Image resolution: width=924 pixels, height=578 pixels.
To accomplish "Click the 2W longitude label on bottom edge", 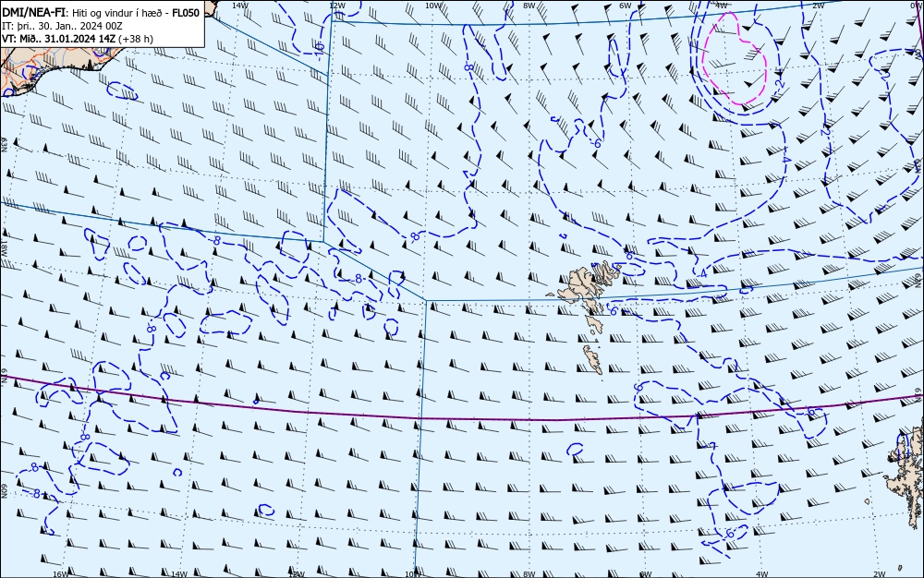I will 880,574.
